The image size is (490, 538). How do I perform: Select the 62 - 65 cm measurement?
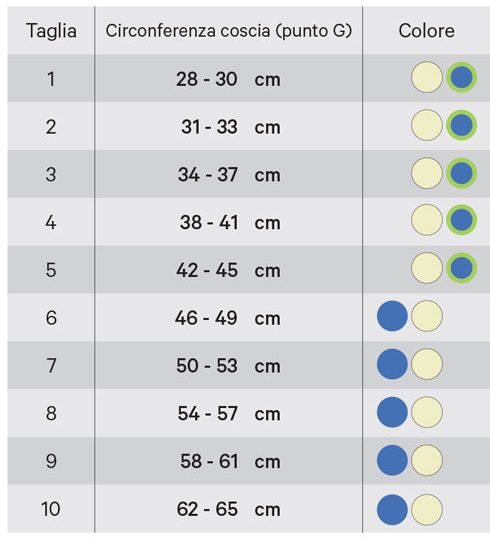(x=228, y=509)
